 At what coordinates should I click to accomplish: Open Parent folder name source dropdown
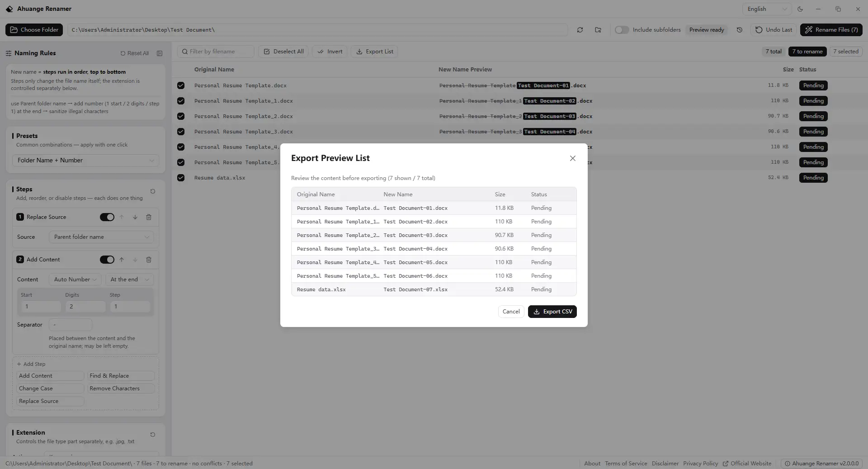pos(101,237)
